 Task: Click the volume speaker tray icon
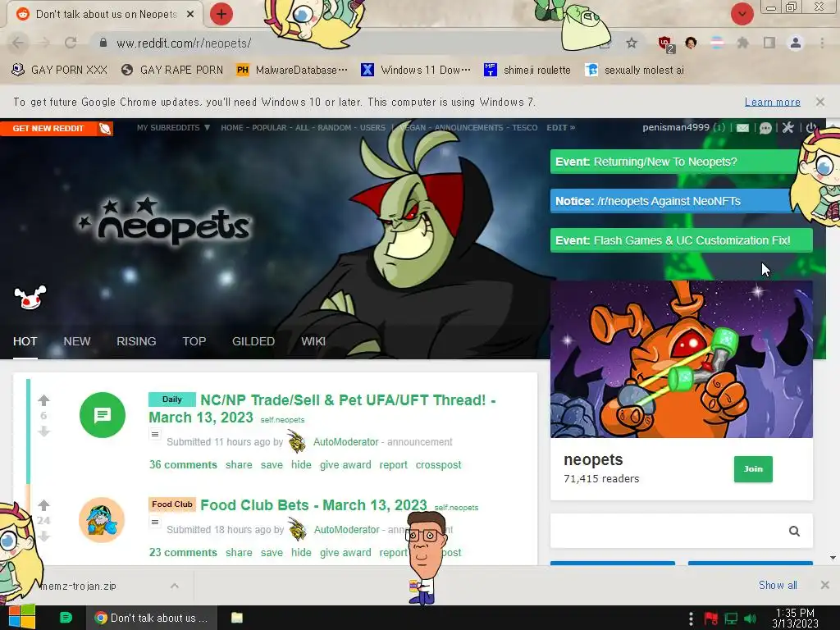pos(750,619)
